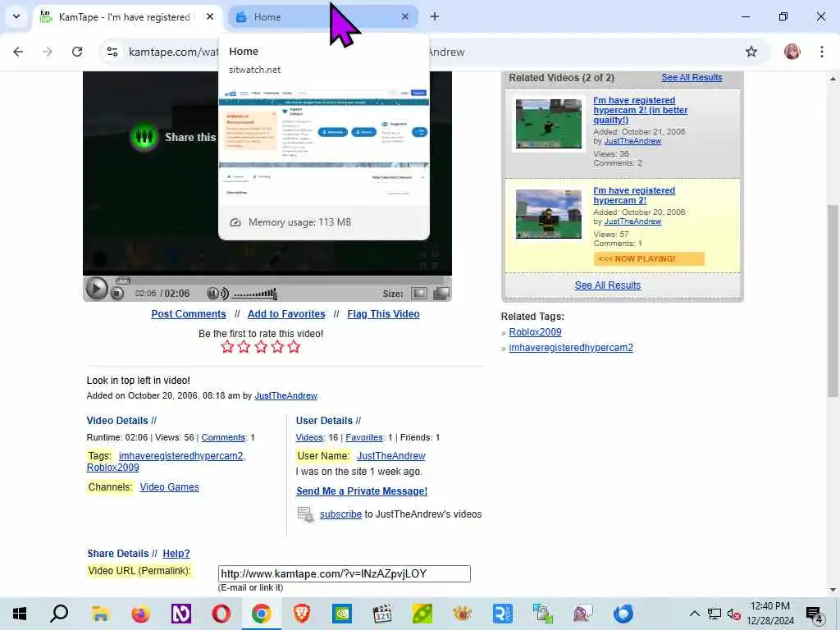Screen dimensions: 840x630
Task: Open the Chrome three-dot menu
Action: (822, 52)
